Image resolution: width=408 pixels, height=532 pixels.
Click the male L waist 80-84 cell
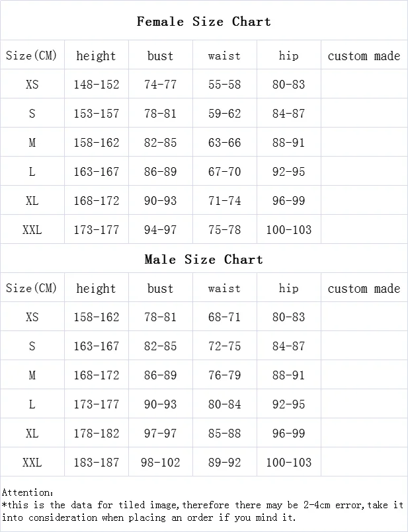[x=225, y=404]
